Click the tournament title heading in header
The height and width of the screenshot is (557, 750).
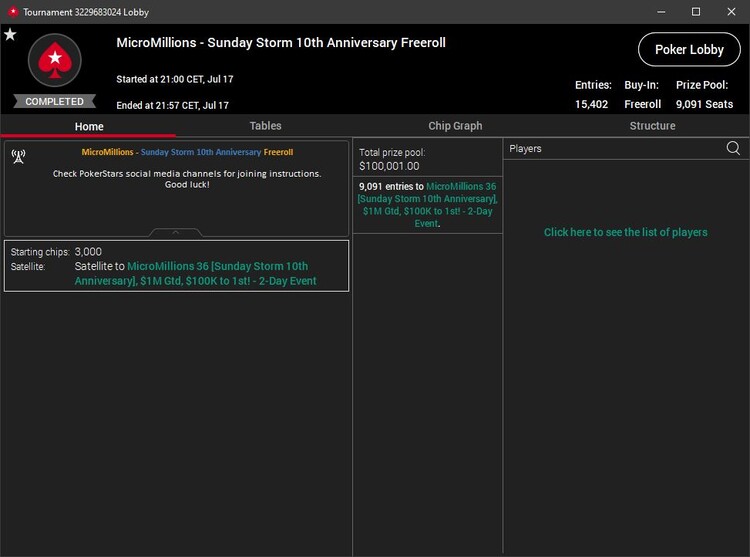(281, 43)
